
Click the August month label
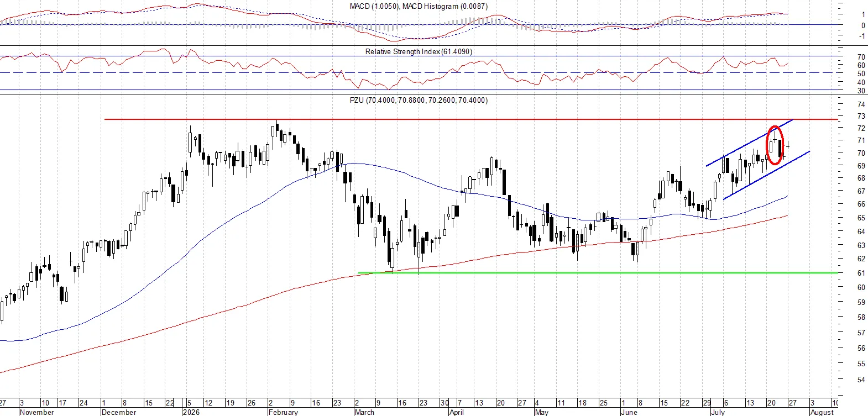click(x=822, y=412)
